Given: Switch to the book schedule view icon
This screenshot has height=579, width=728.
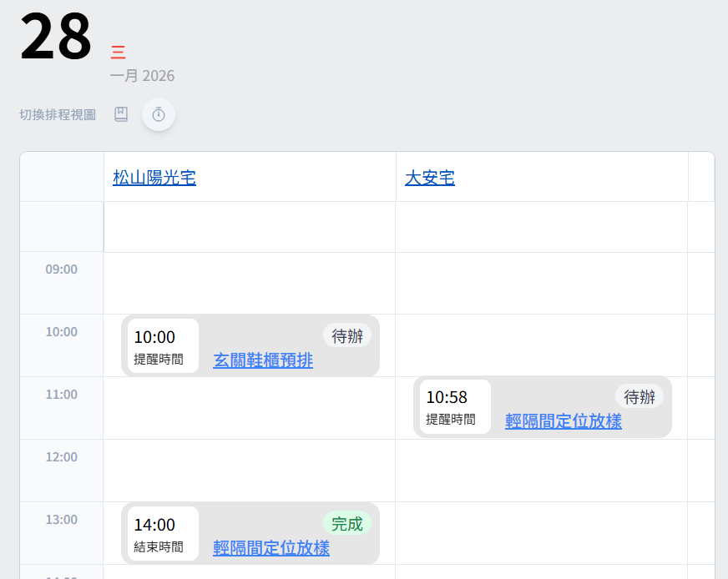Looking at the screenshot, I should click(x=121, y=114).
